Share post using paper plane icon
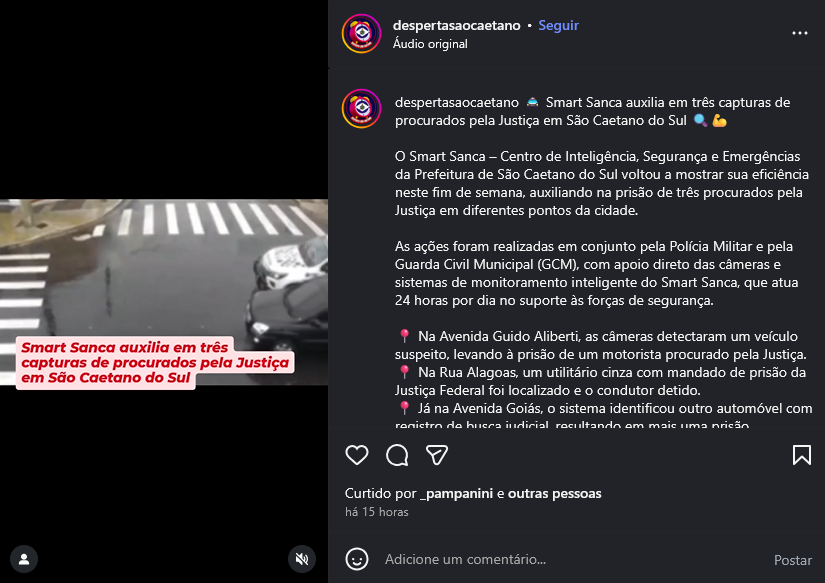This screenshot has width=825, height=583. click(437, 455)
